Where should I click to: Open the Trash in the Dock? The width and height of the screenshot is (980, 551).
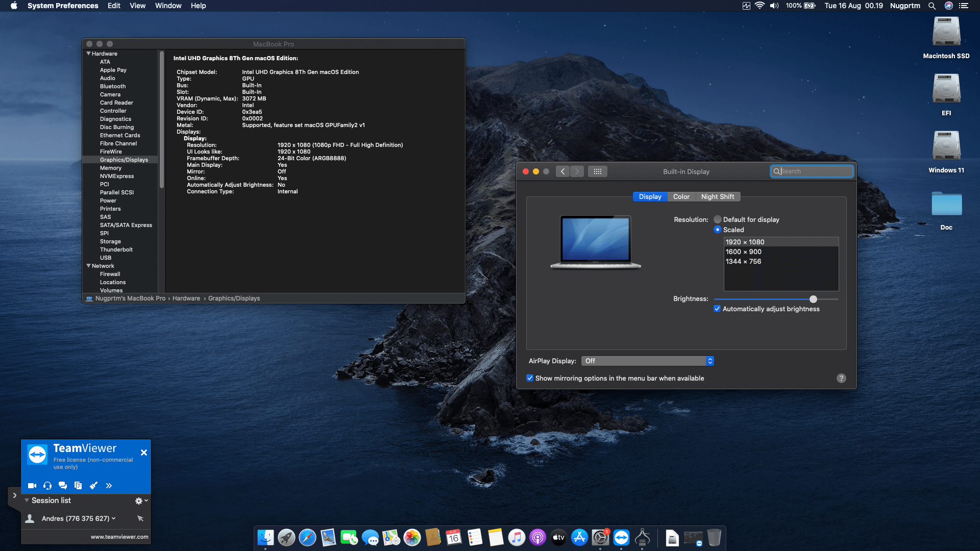click(x=714, y=538)
